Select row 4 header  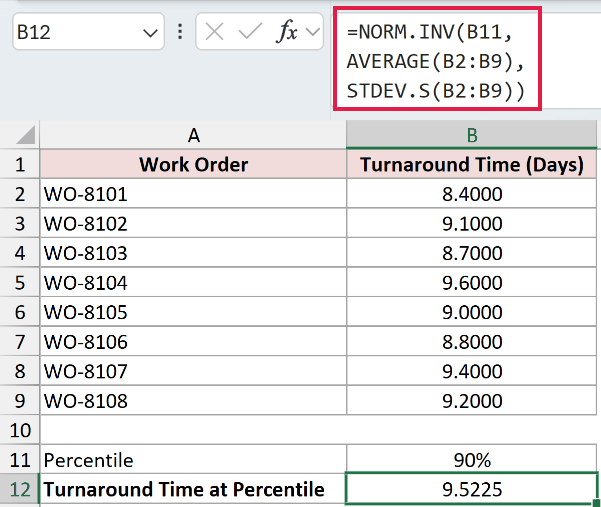(20, 253)
